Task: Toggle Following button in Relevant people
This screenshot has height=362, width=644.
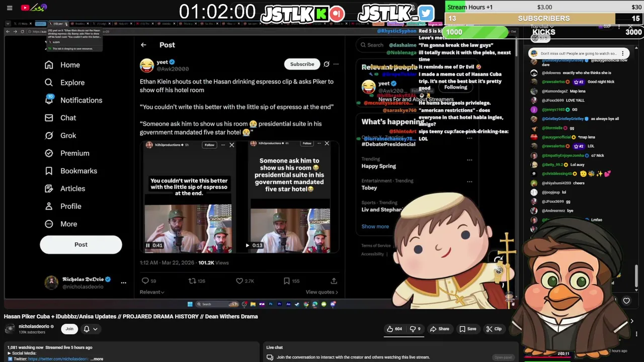Action: (x=455, y=87)
